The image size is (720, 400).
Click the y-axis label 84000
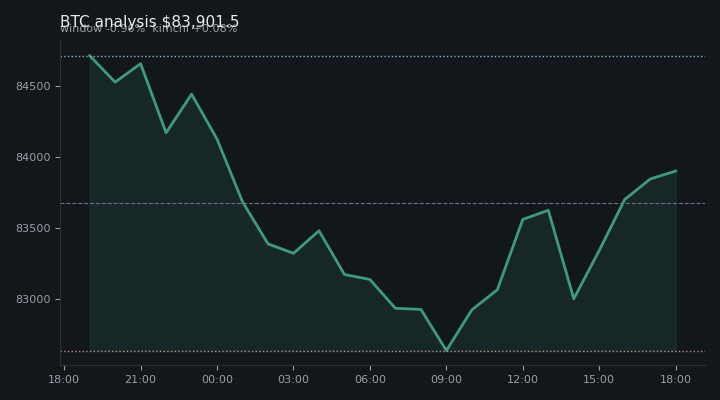point(33,158)
